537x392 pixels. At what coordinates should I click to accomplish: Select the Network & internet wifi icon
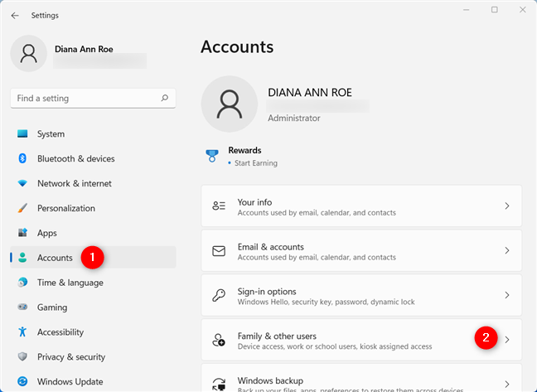22,184
